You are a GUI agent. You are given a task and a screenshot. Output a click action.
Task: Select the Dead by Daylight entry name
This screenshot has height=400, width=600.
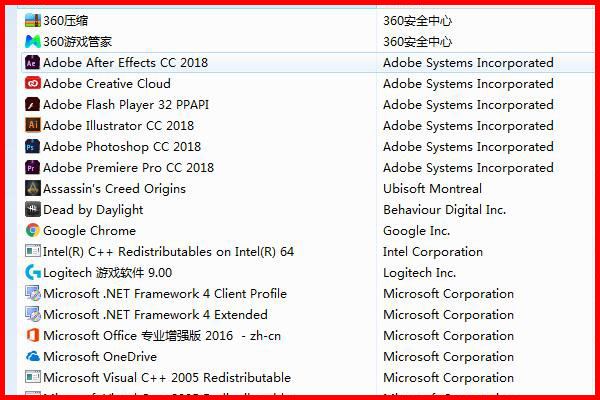pyautogui.click(x=93, y=210)
